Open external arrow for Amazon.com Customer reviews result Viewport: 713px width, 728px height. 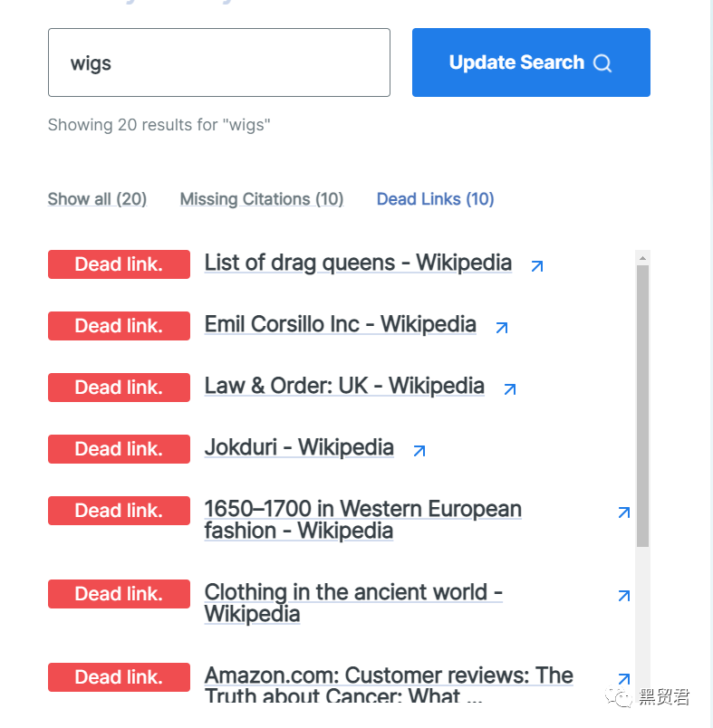[x=623, y=679]
